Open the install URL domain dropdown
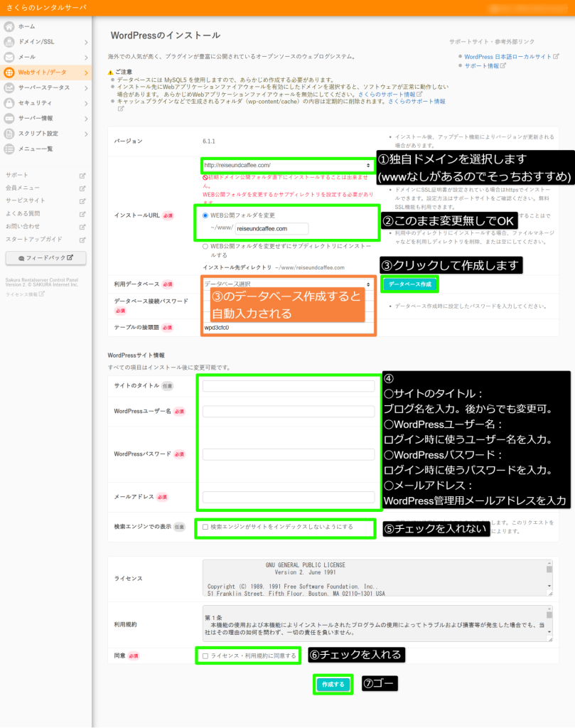Image resolution: width=575 pixels, height=728 pixels. tap(287, 165)
